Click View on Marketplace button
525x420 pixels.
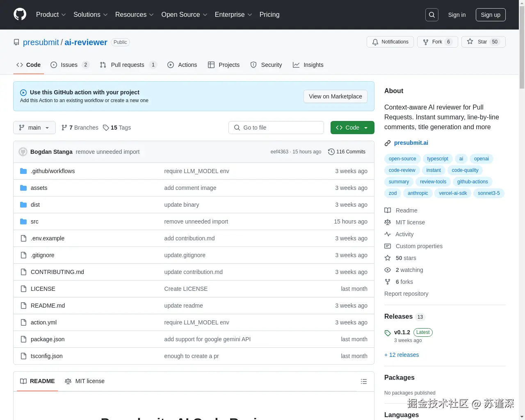pyautogui.click(x=335, y=96)
